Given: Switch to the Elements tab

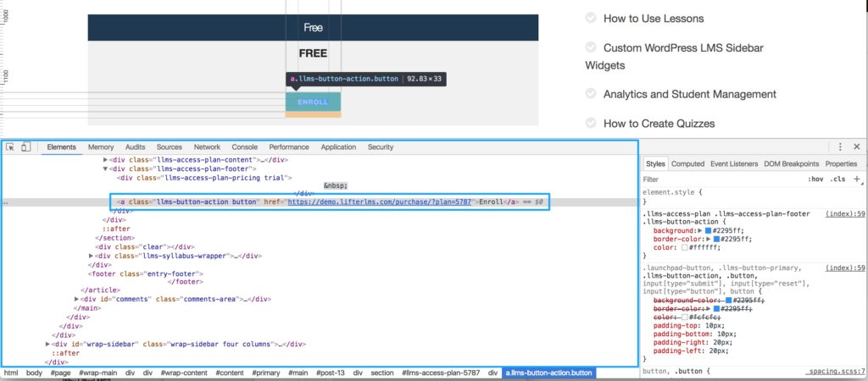Looking at the screenshot, I should (x=61, y=147).
